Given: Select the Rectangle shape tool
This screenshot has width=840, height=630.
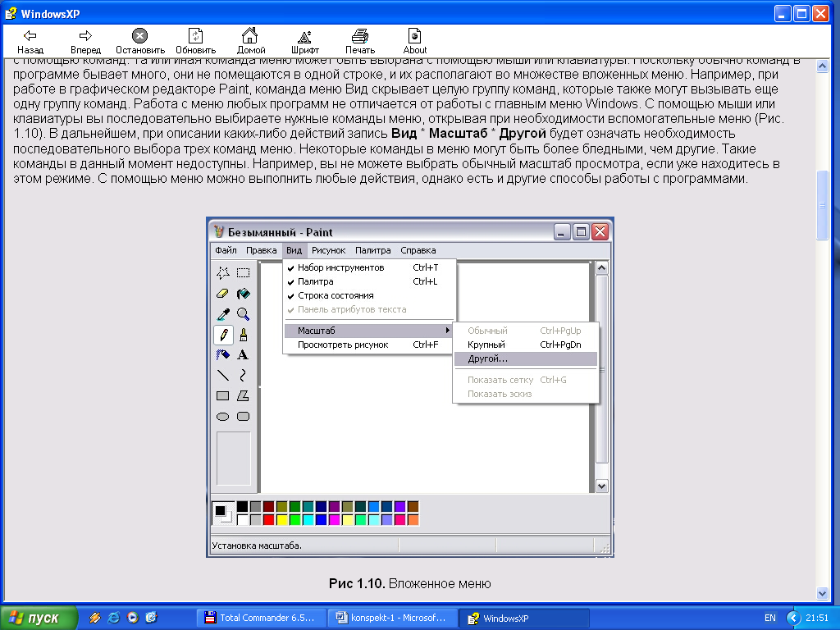Looking at the screenshot, I should point(223,396).
